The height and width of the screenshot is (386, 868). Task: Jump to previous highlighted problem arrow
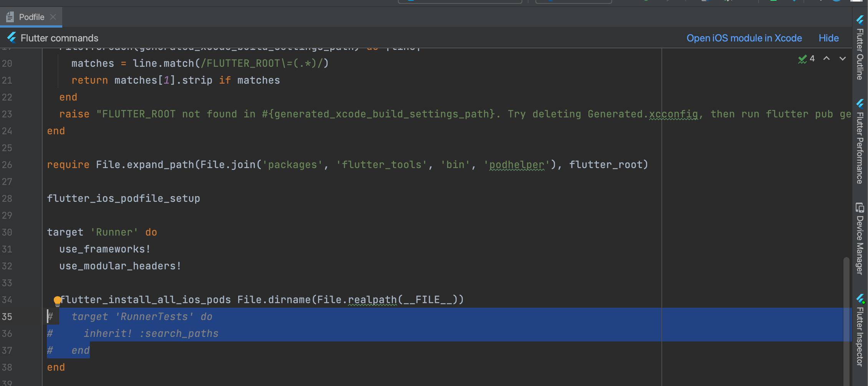coord(827,59)
